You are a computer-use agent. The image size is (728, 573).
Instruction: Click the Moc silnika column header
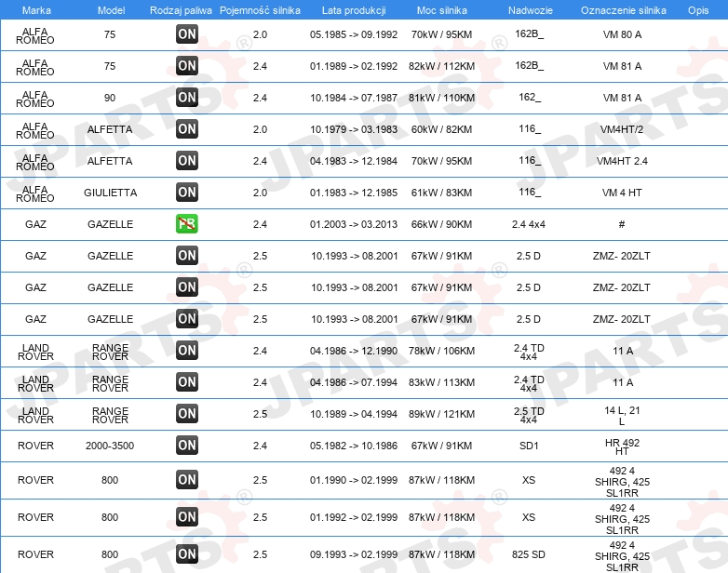[x=442, y=10]
